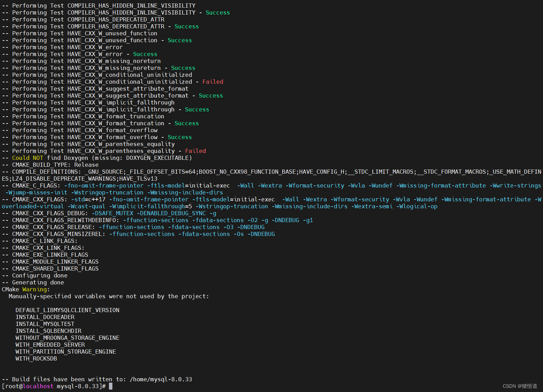Click the 'CMAKE_SHARED_LINKER_FLAGS' line
543x392 pixels.
[x=55, y=268]
